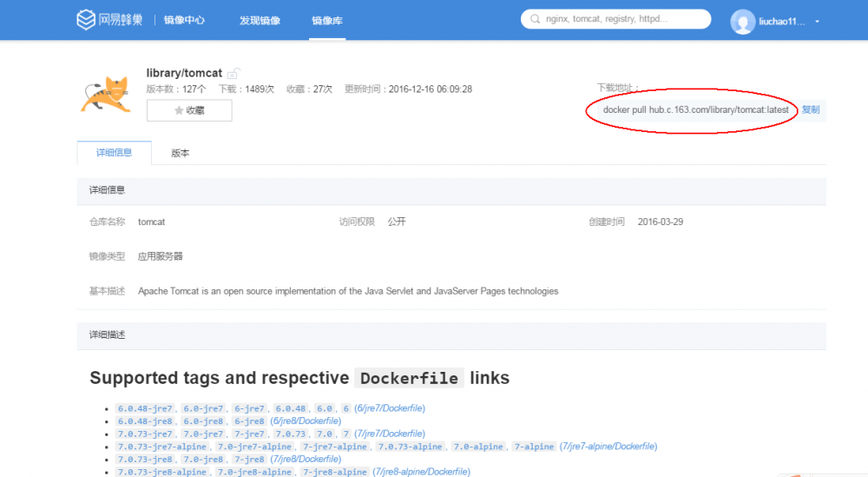Click the 收藏 star button
The height and width of the screenshot is (477, 868).
[x=189, y=110]
